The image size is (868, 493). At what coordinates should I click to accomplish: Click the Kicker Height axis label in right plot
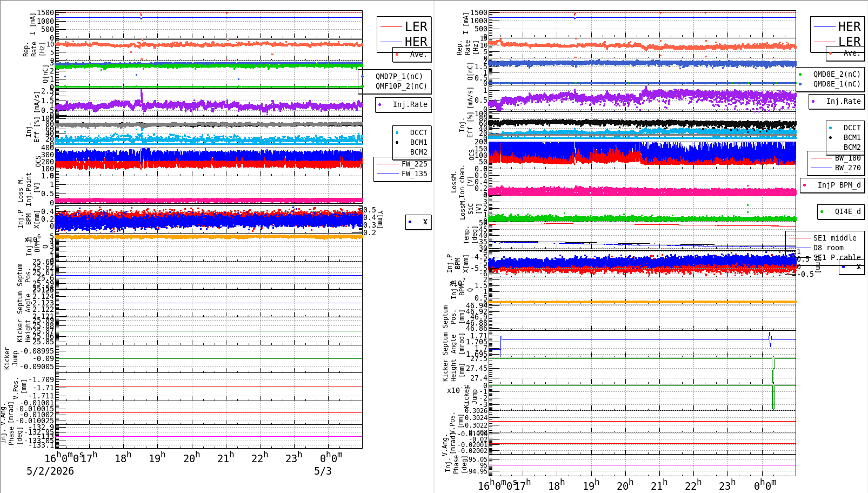point(453,371)
